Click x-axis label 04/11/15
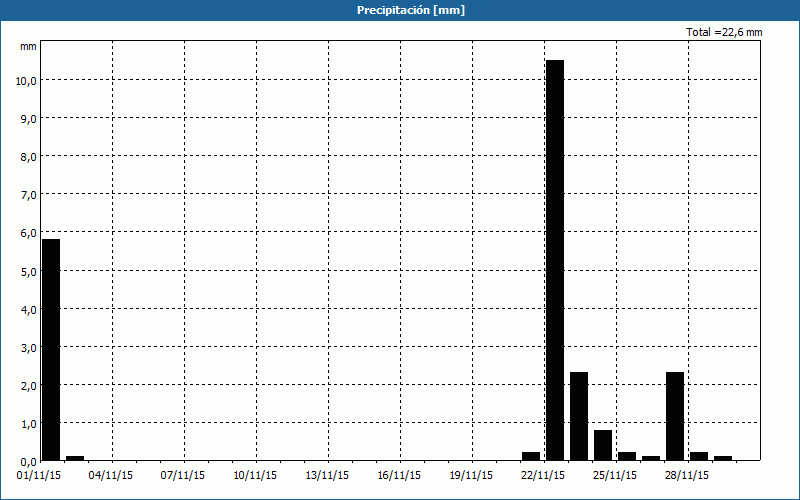Image resolution: width=800 pixels, height=500 pixels. [x=111, y=476]
